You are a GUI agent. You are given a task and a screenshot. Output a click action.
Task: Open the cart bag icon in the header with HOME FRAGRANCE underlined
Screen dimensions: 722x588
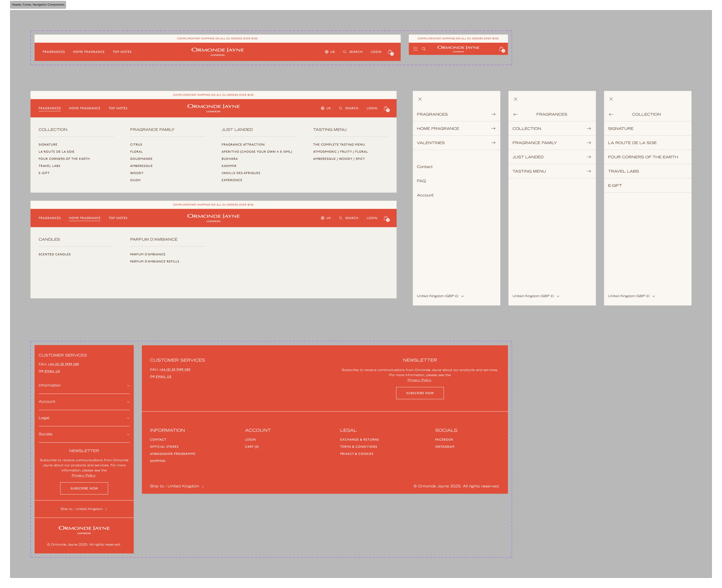[386, 218]
